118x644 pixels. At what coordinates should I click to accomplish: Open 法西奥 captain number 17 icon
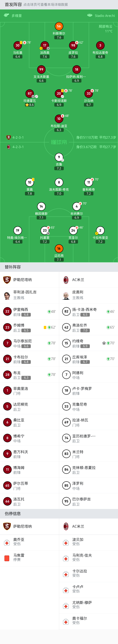[x=45, y=46]
